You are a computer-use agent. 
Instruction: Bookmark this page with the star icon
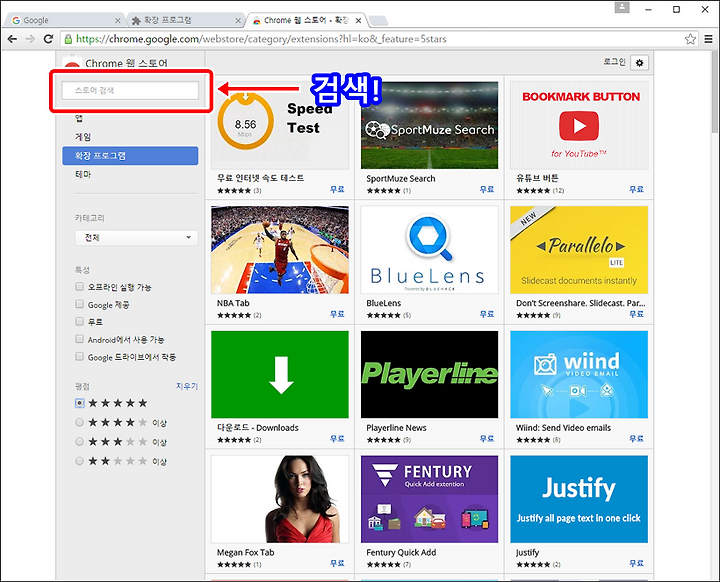pos(690,39)
